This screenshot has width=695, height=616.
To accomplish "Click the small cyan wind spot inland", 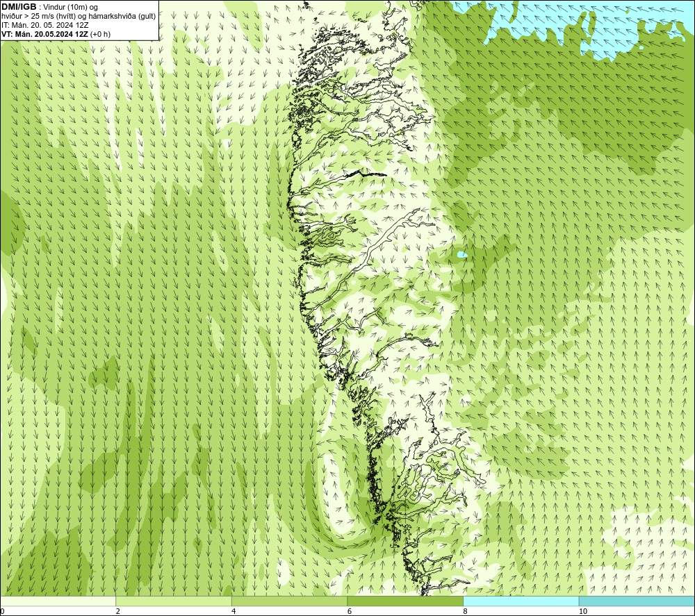I will tap(462, 255).
